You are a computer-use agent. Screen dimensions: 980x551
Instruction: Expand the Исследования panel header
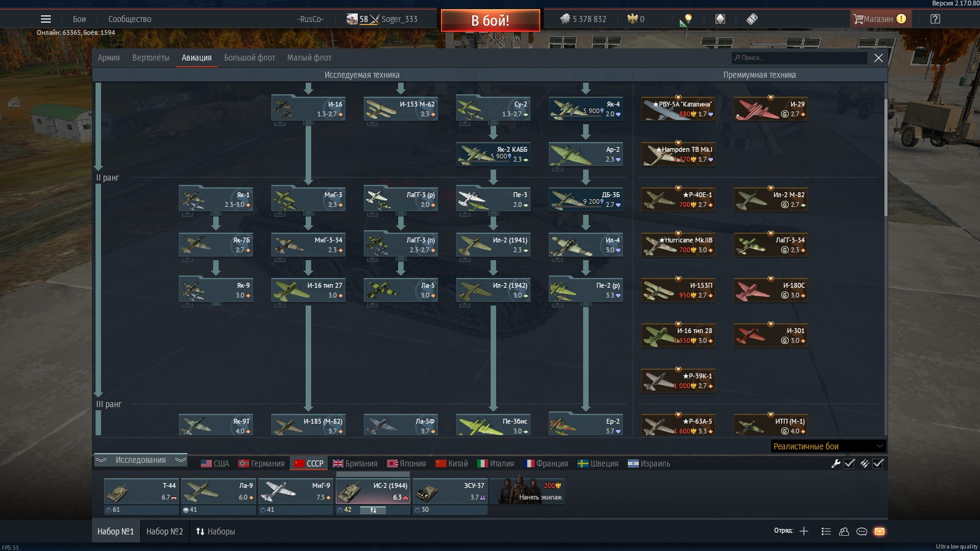click(141, 460)
